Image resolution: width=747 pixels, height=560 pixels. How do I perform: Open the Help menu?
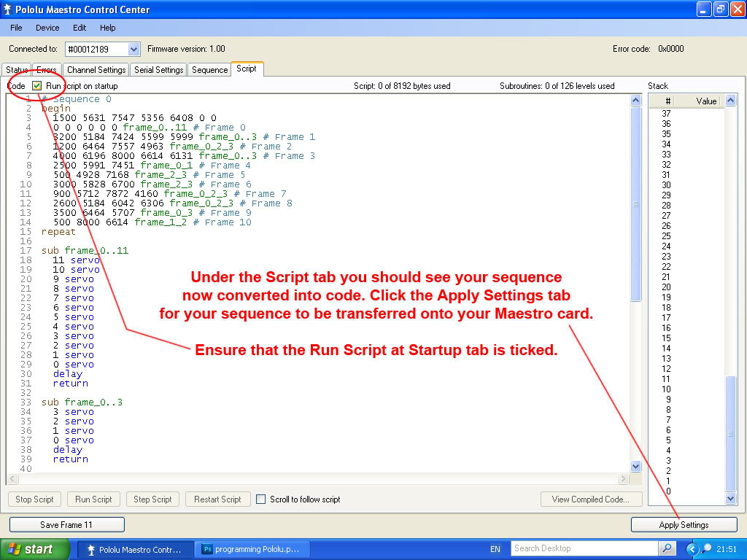coord(108,28)
